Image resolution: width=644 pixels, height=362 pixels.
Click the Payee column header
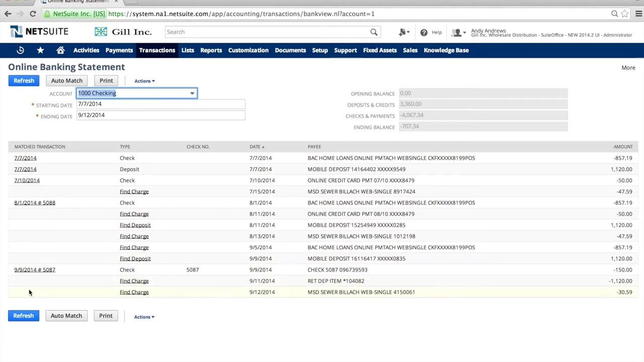(314, 147)
